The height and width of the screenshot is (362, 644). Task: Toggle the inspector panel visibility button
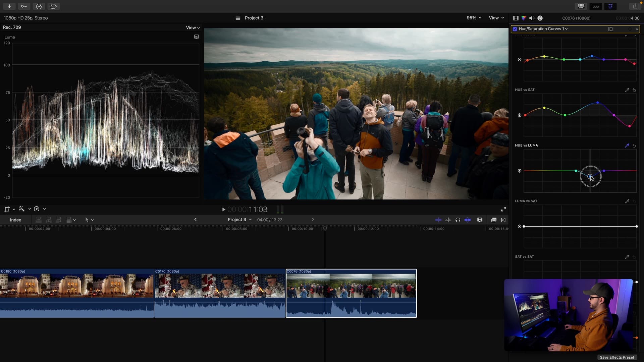[x=610, y=6]
